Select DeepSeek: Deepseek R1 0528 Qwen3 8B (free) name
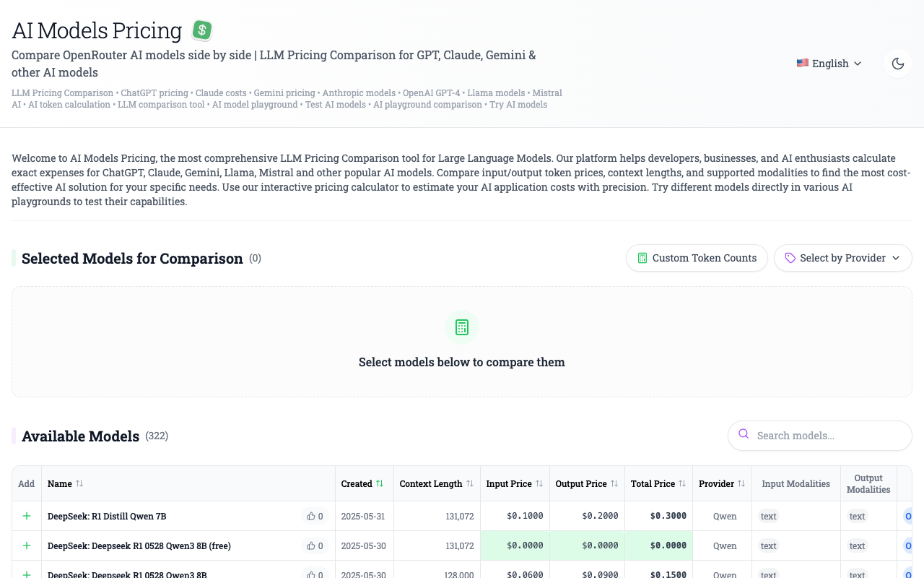The height and width of the screenshot is (578, 924). pos(139,545)
